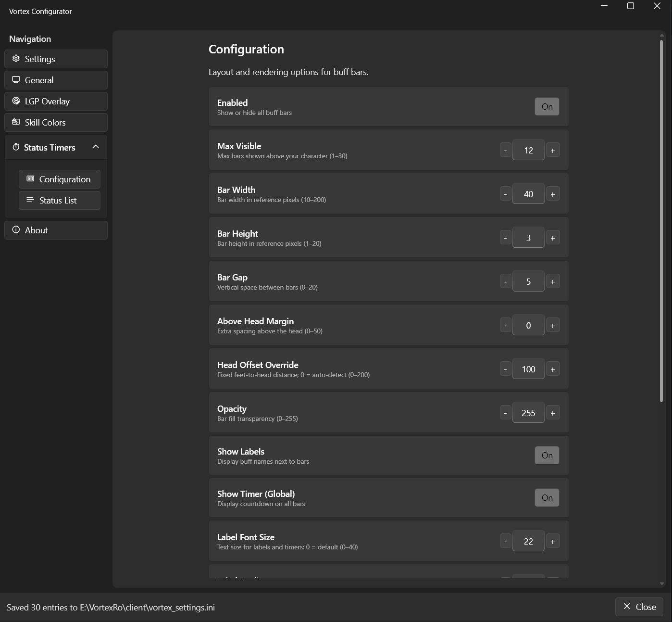This screenshot has height=622, width=672.
Task: Turn off the Show Labels toggle
Action: pos(547,456)
